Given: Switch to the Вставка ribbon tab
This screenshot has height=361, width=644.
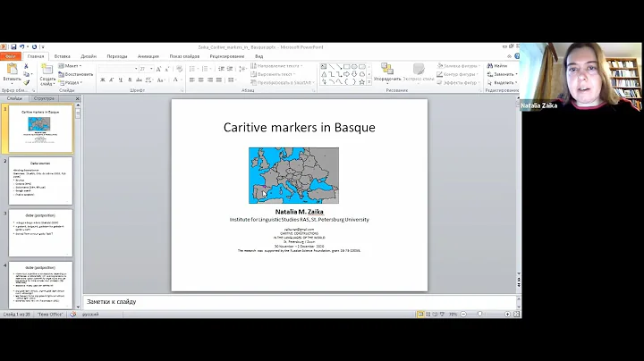Looking at the screenshot, I should tap(63, 56).
